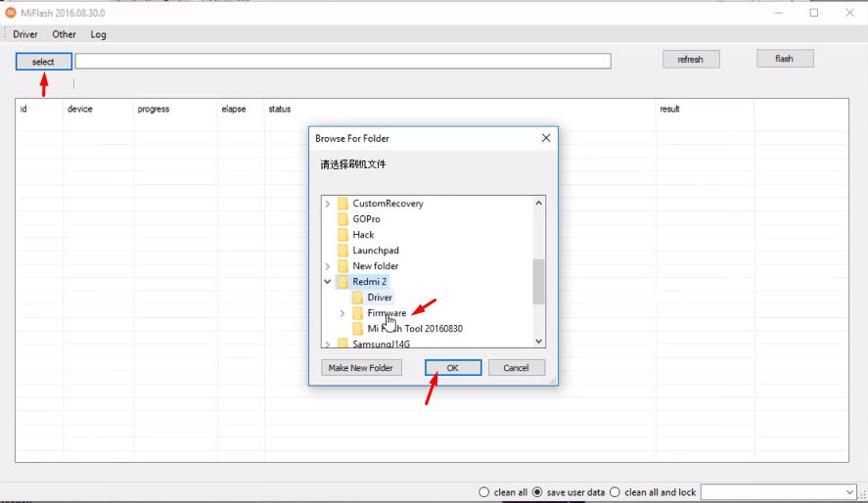
Task: Close the Browse For Folder dialog
Action: coord(546,138)
